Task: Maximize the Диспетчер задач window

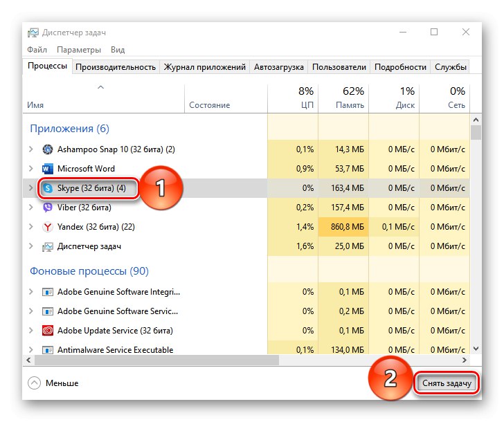Action: (x=434, y=32)
